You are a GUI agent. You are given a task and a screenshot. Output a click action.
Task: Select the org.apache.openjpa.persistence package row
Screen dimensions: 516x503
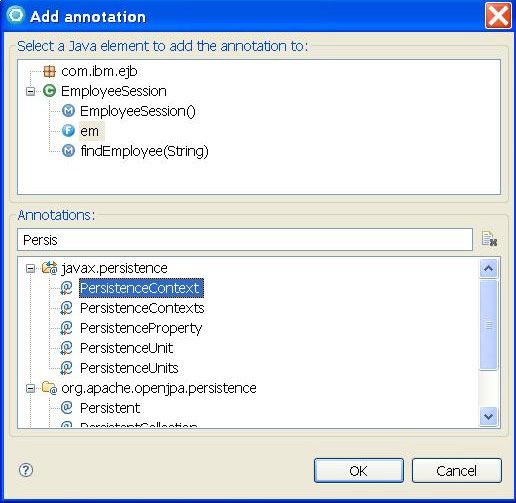coord(159,388)
